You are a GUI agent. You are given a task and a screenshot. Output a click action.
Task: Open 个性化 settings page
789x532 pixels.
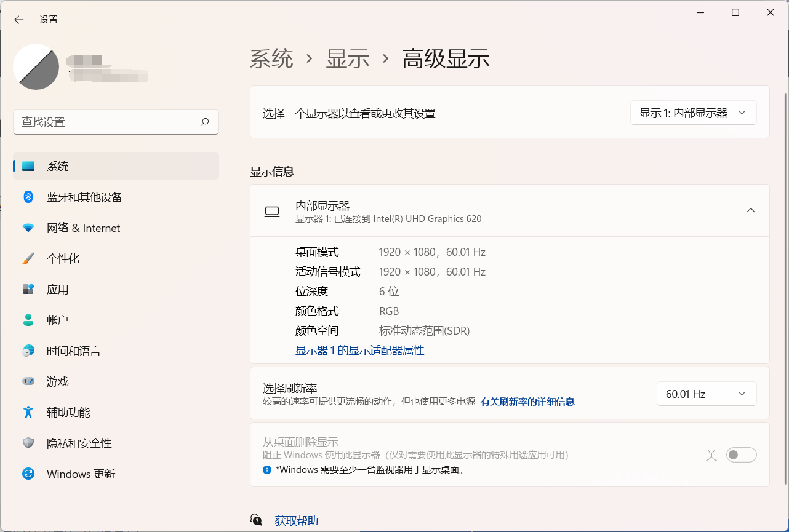coord(116,258)
